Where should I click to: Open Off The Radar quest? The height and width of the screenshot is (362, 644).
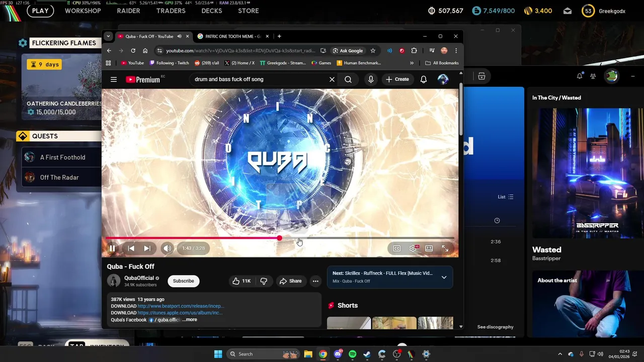click(x=60, y=177)
